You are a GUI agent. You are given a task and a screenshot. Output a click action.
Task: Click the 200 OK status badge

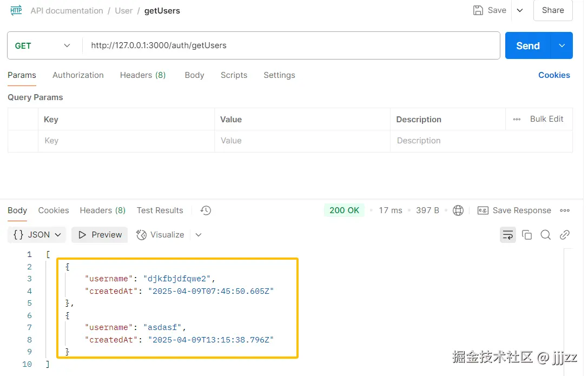click(x=344, y=210)
